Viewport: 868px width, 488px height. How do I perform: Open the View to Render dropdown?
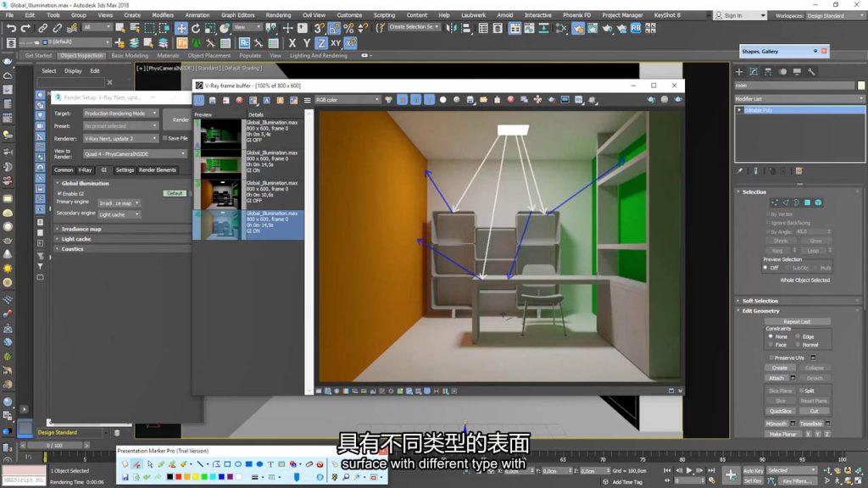click(135, 154)
